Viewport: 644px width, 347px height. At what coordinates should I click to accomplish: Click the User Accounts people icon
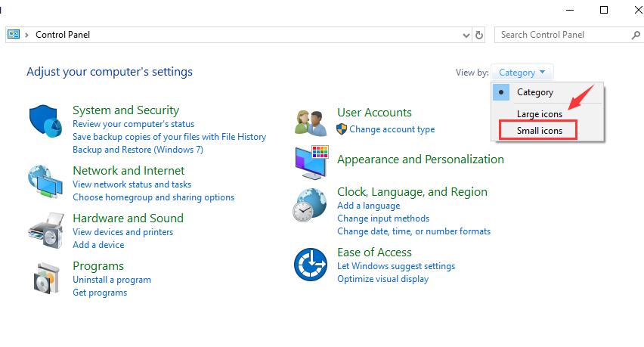click(x=310, y=122)
